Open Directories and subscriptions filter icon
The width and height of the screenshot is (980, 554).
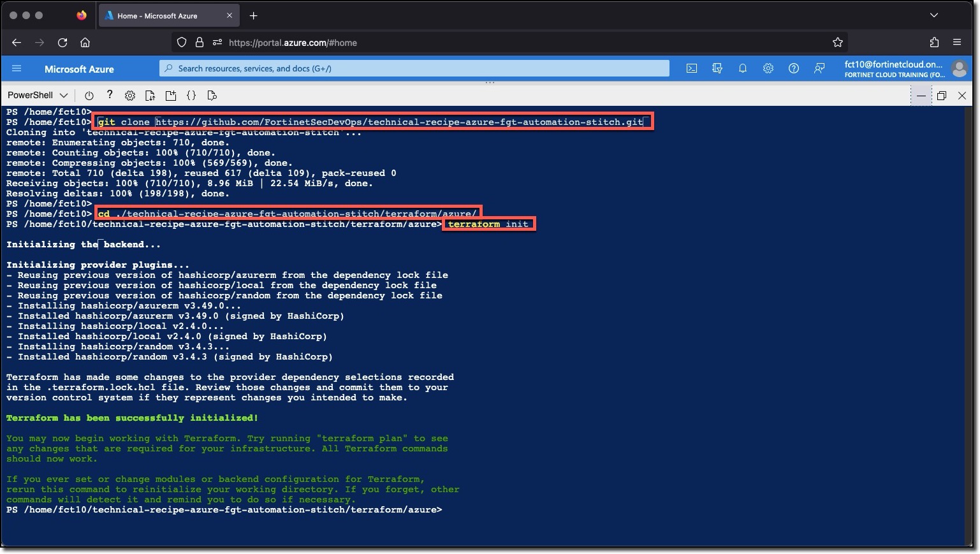717,68
